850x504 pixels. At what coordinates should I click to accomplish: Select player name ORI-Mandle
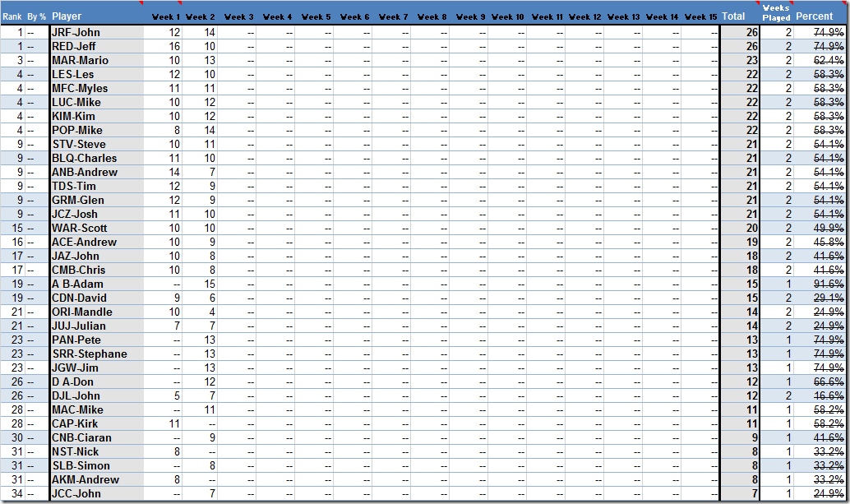coord(82,312)
